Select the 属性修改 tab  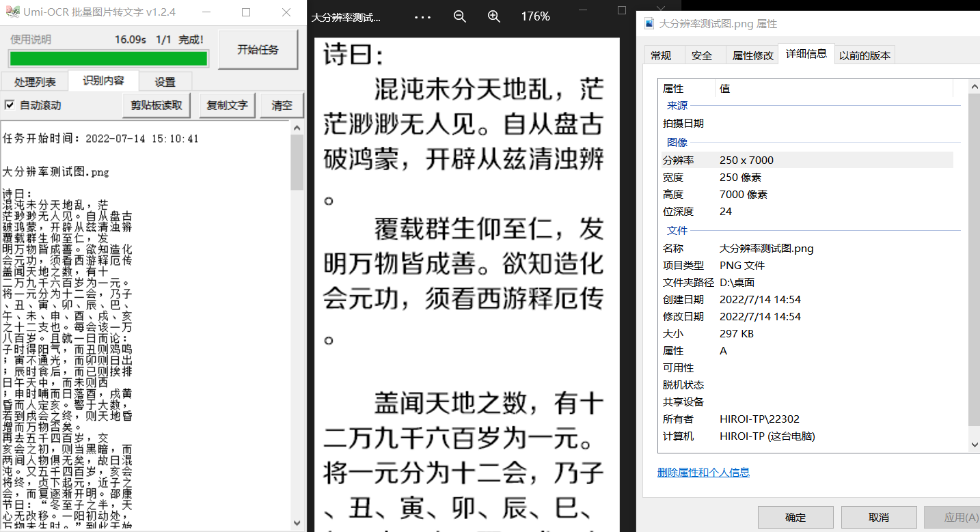point(752,55)
